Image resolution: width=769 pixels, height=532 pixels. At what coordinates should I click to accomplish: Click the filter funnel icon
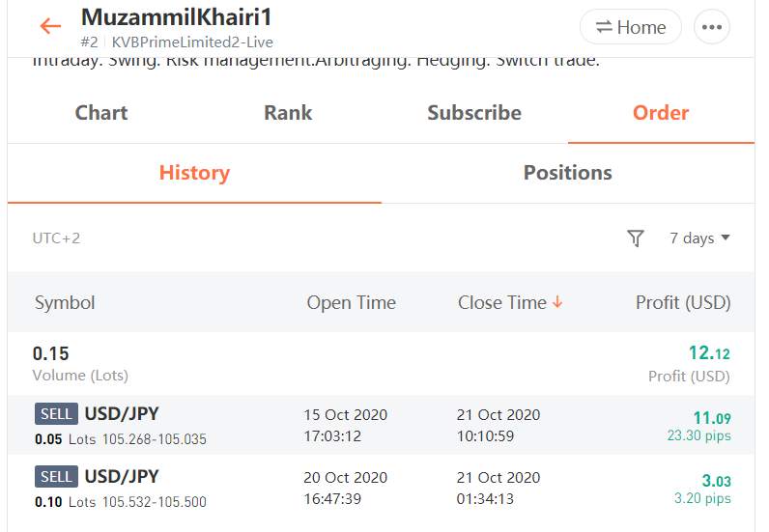click(x=636, y=238)
